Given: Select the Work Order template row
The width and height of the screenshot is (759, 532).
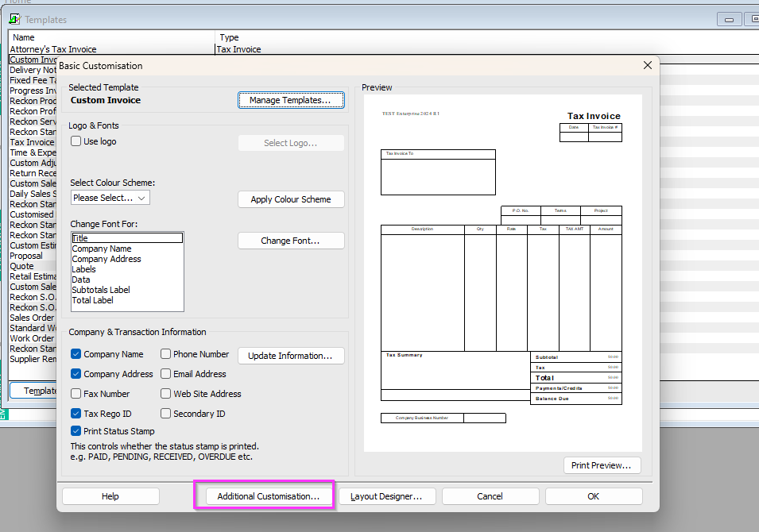Looking at the screenshot, I should pyautogui.click(x=32, y=338).
